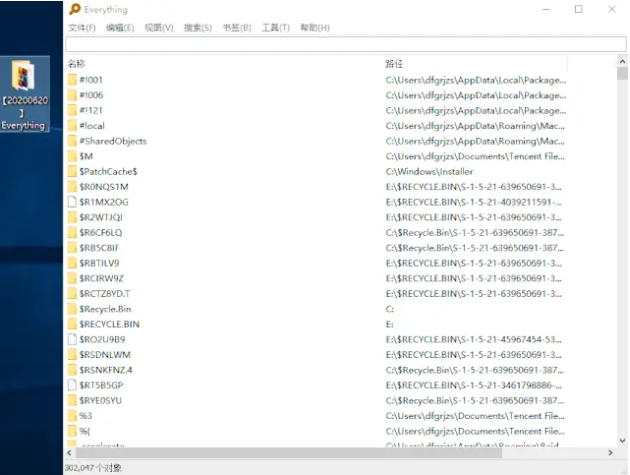Open the 视图(V) menu
The width and height of the screenshot is (630, 475).
point(159,28)
